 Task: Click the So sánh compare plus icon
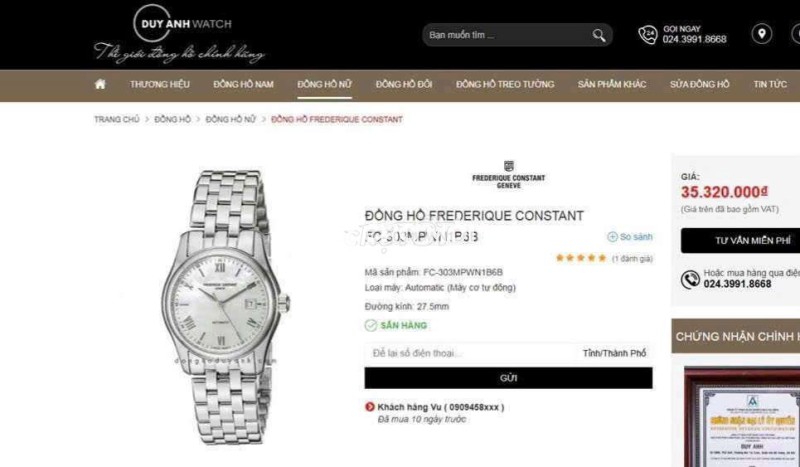612,237
